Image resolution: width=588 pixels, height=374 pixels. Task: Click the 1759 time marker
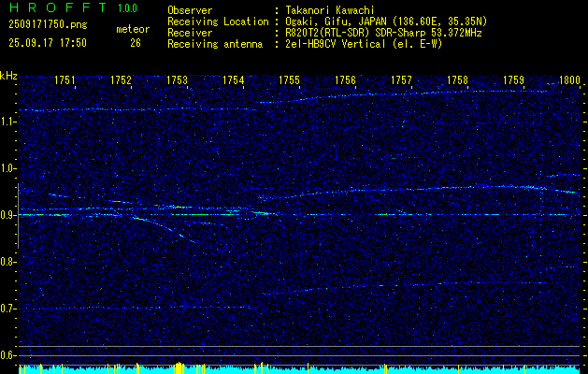514,81
